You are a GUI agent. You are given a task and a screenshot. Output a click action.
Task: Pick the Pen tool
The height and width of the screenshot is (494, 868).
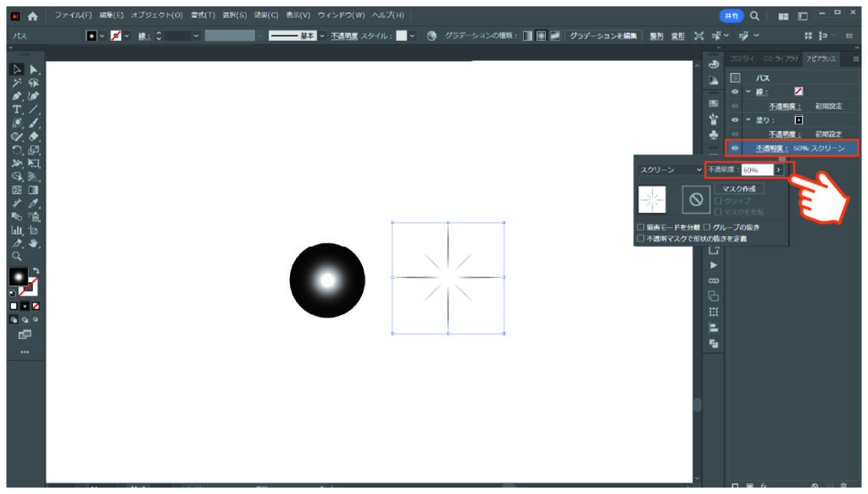pos(17,97)
